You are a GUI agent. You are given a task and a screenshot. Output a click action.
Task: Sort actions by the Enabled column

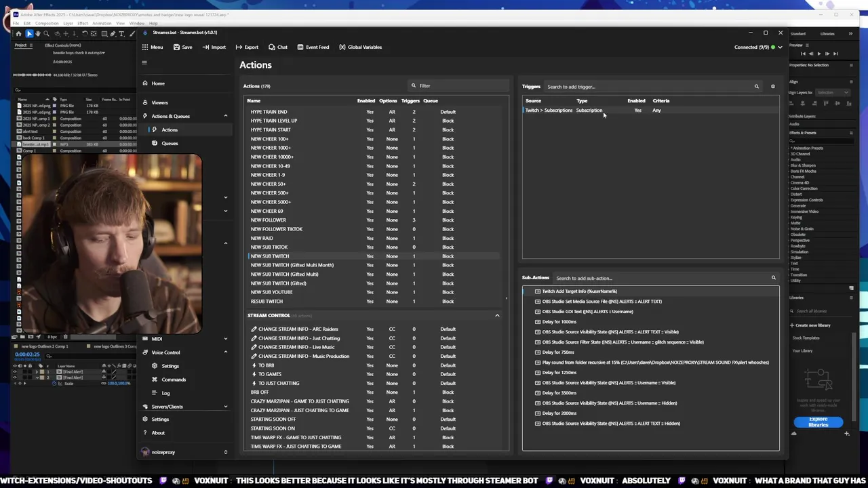click(366, 101)
